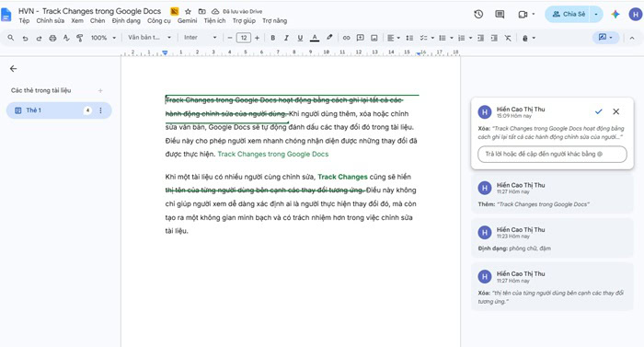Run spelling and grammar check
The image size is (644, 347).
pos(66,38)
